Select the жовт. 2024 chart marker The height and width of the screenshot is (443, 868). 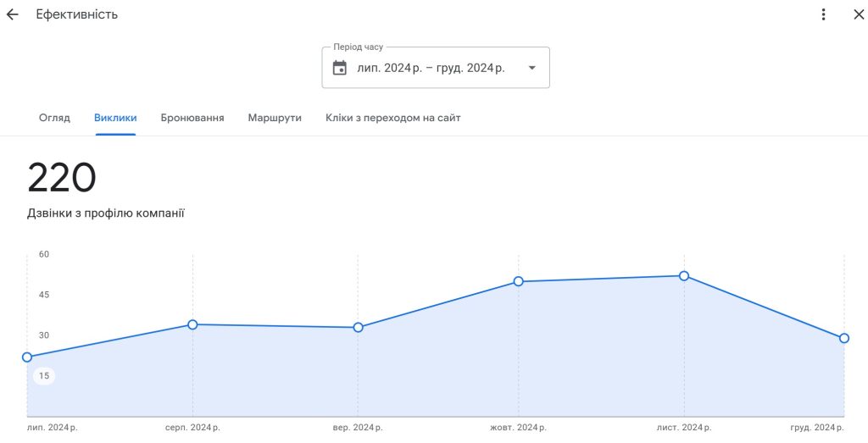519,281
